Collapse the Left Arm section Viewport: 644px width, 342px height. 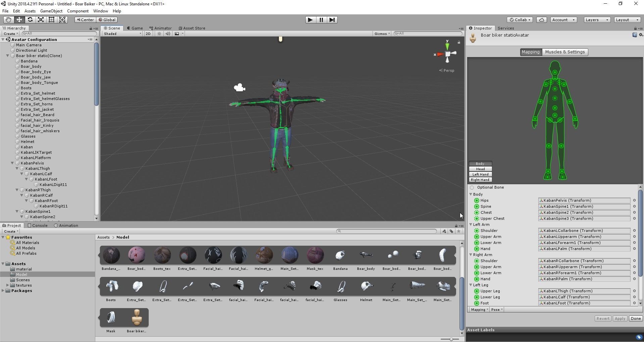pos(471,225)
